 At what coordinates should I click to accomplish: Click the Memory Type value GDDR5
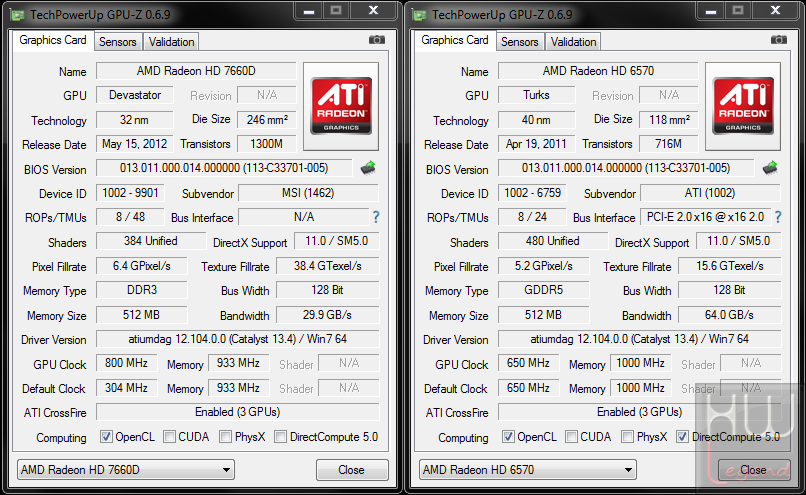pos(544,290)
